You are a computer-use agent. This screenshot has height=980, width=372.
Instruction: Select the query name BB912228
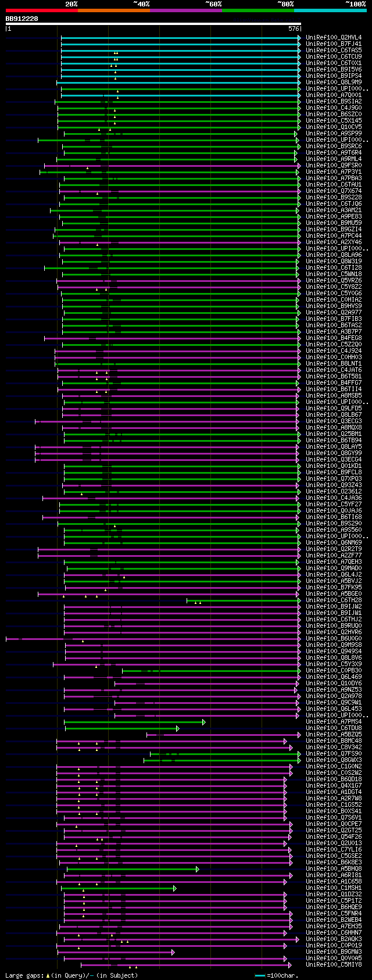(22, 19)
